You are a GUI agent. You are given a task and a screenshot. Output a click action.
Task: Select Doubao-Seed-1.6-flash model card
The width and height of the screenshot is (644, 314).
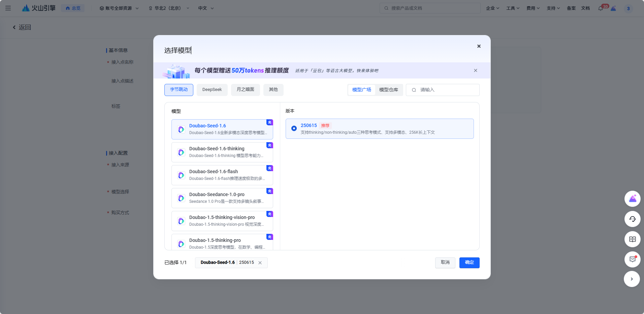click(x=222, y=175)
